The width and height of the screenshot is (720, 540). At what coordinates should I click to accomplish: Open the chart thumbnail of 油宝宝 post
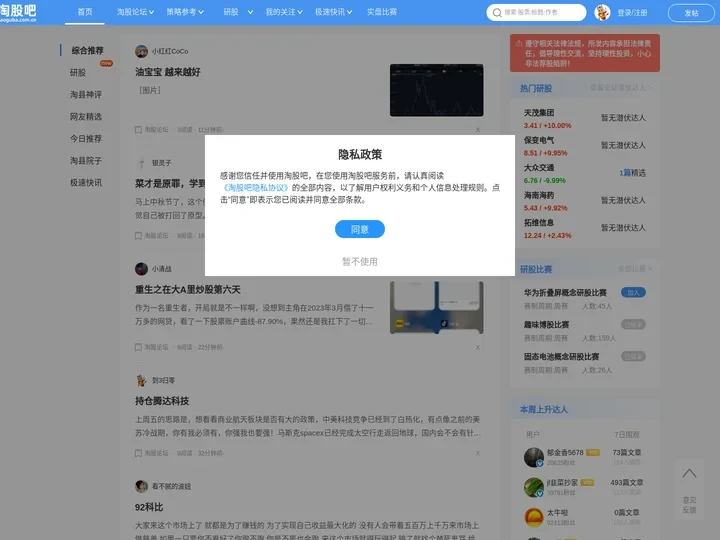pos(436,90)
